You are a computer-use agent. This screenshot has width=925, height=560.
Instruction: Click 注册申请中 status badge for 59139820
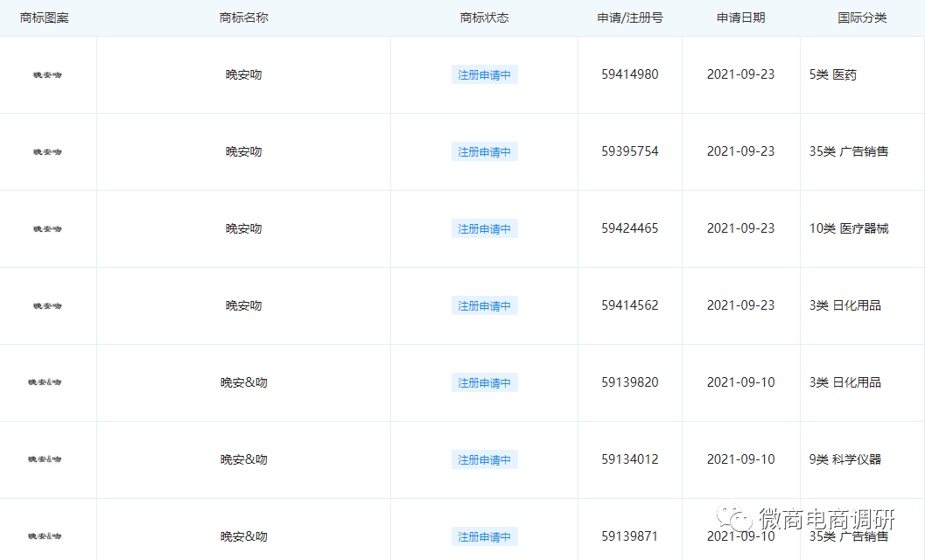(x=484, y=382)
